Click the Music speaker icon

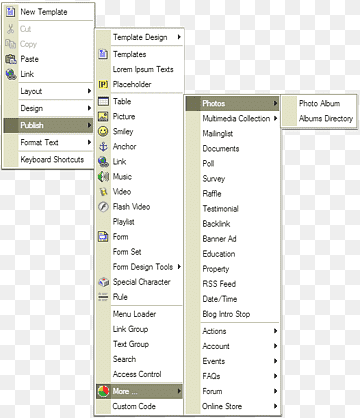click(103, 177)
